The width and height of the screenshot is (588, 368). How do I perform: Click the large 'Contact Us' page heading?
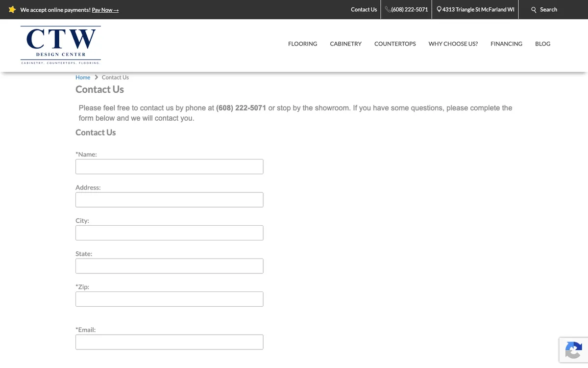(100, 89)
